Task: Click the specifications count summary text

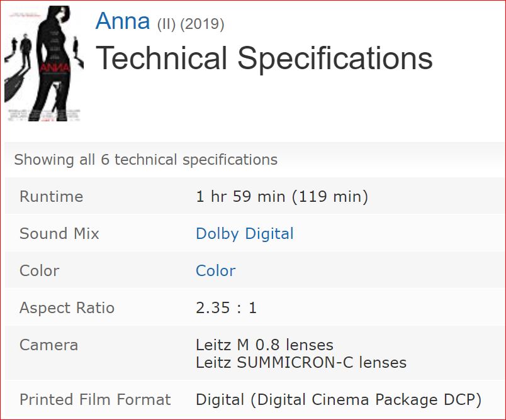Action: (145, 160)
